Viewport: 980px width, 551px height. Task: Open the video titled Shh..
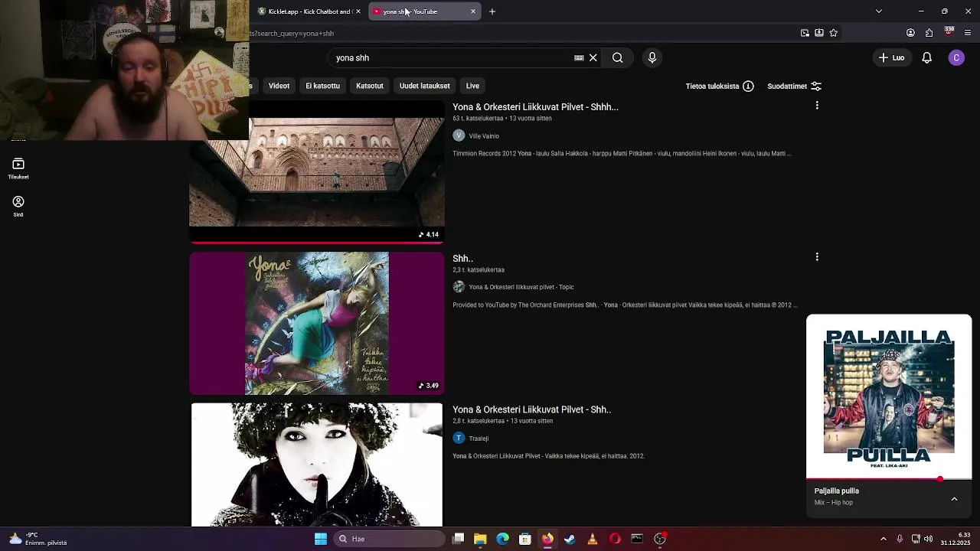point(462,259)
